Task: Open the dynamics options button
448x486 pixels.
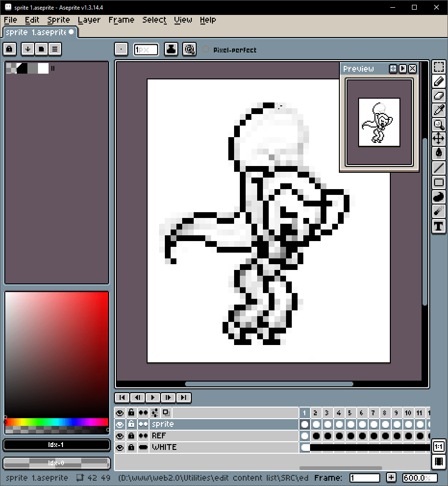Action: tap(189, 49)
